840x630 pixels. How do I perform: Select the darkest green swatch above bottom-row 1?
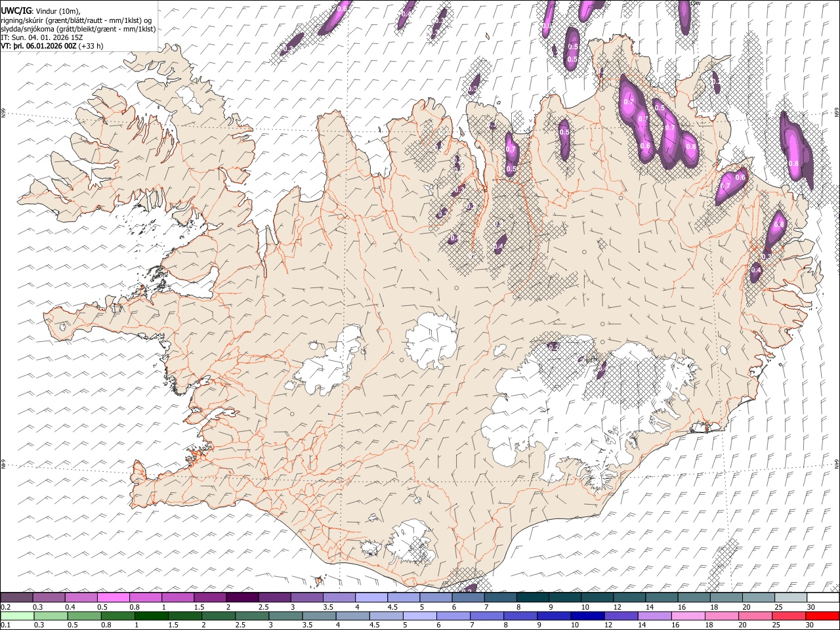[151, 616]
